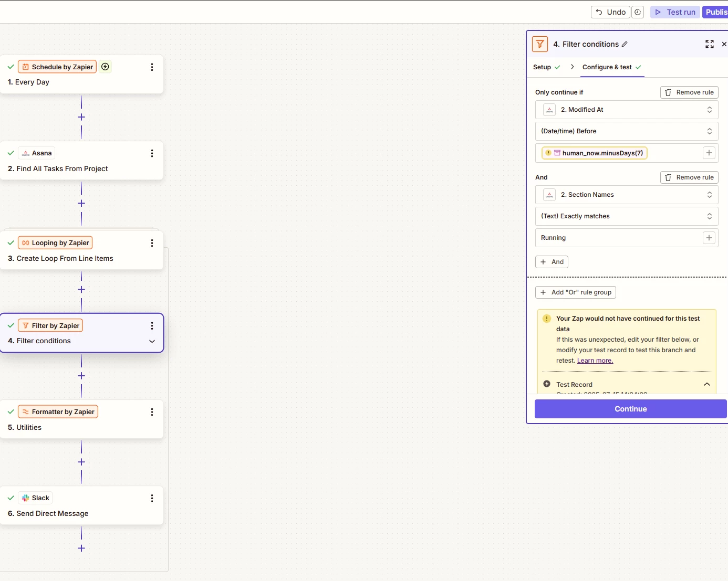Switch to the Configure & test tab
The image size is (728, 581).
[612, 67]
